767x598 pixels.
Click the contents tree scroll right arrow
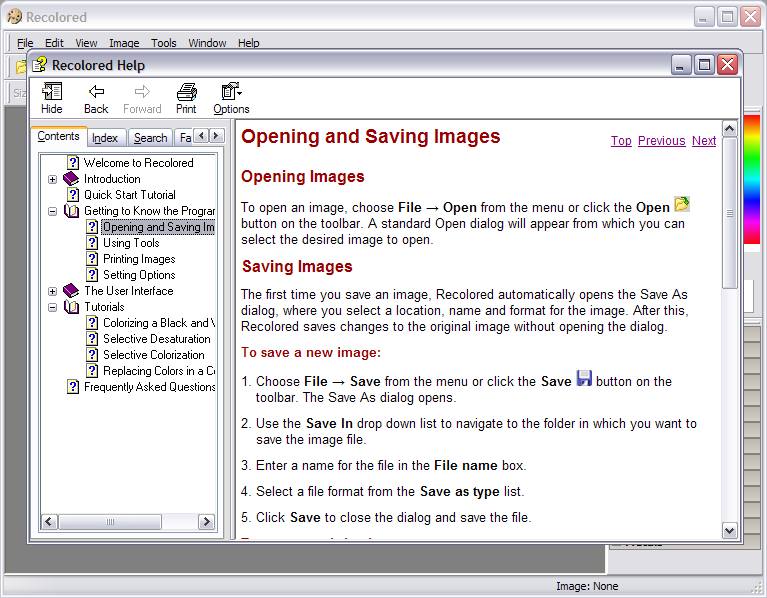[206, 522]
